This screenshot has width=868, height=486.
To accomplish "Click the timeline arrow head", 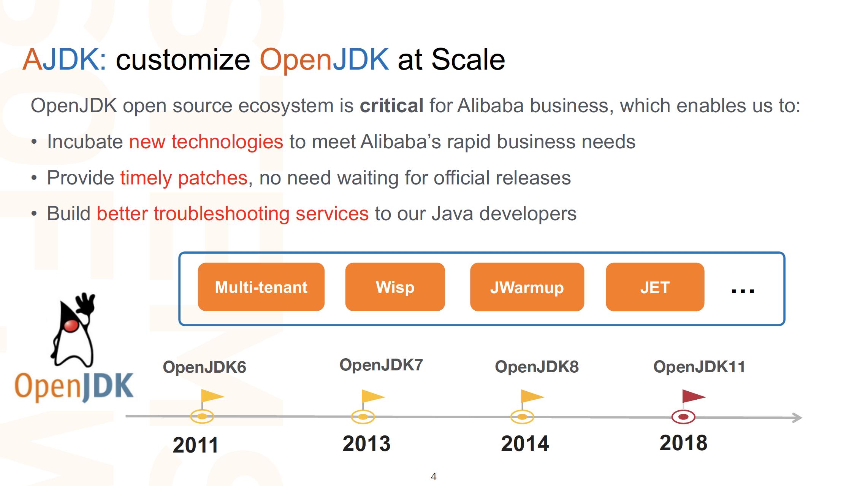I will pos(797,418).
